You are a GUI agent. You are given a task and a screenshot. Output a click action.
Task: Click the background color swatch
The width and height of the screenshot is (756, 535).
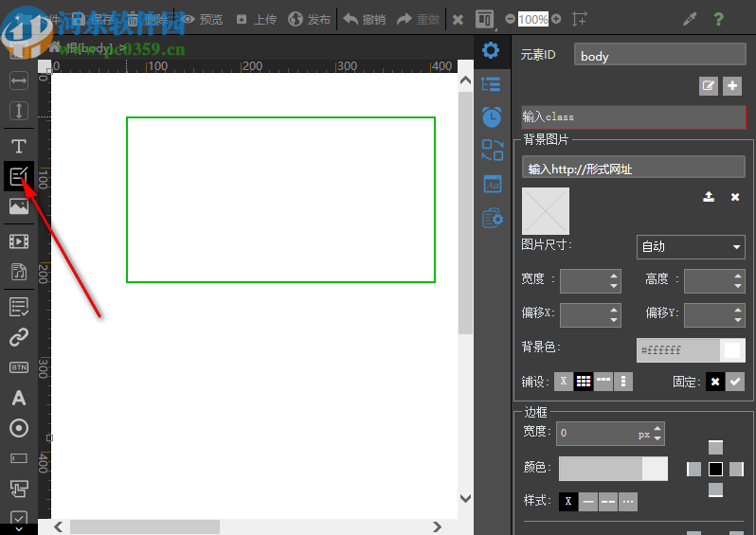pyautogui.click(x=732, y=350)
